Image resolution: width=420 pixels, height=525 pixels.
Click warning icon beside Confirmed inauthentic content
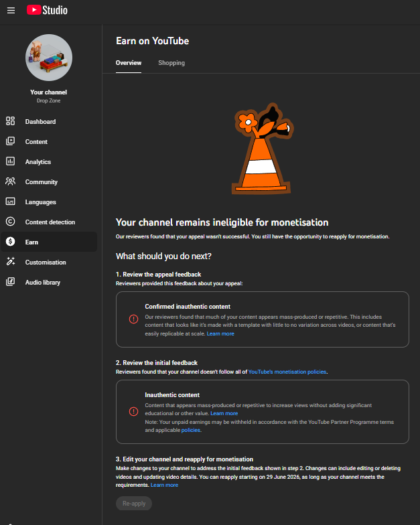pyautogui.click(x=134, y=319)
